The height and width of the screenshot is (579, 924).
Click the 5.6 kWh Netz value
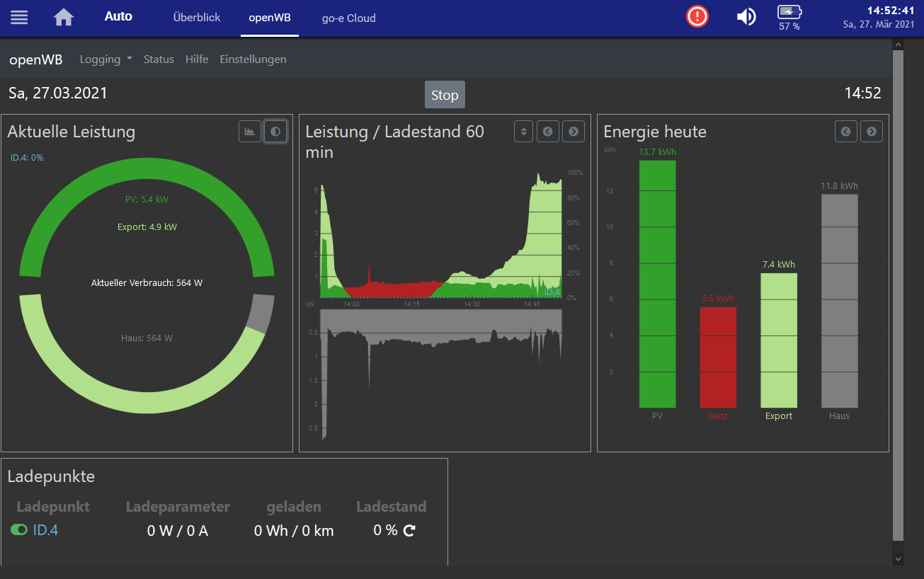point(718,298)
